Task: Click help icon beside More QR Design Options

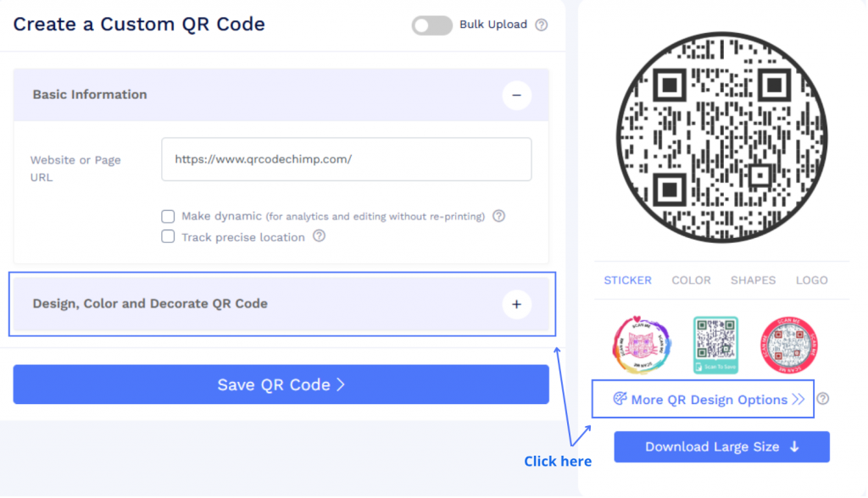Action: point(823,399)
